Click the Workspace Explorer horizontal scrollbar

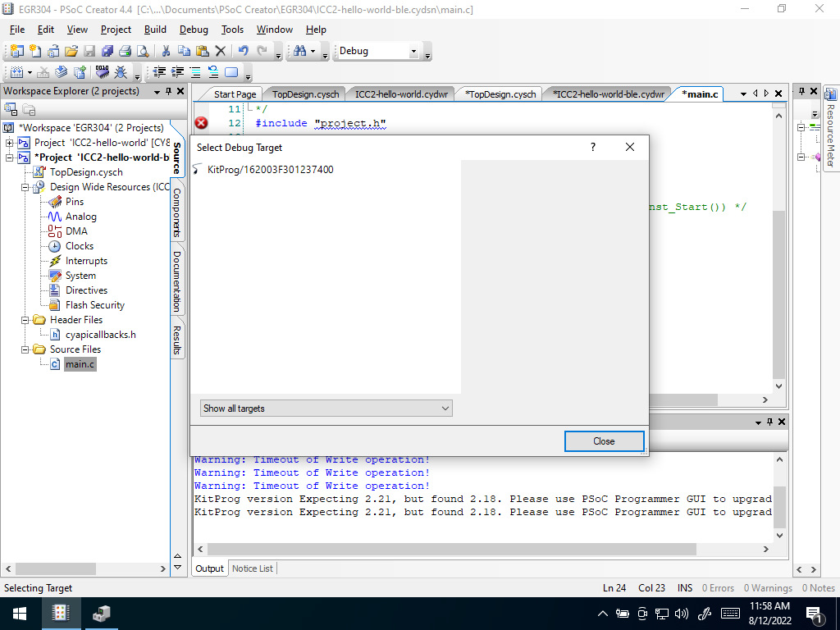[x=56, y=568]
